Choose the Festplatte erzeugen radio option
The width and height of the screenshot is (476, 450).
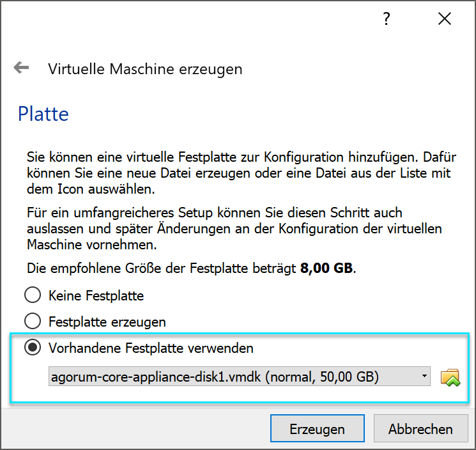point(33,322)
